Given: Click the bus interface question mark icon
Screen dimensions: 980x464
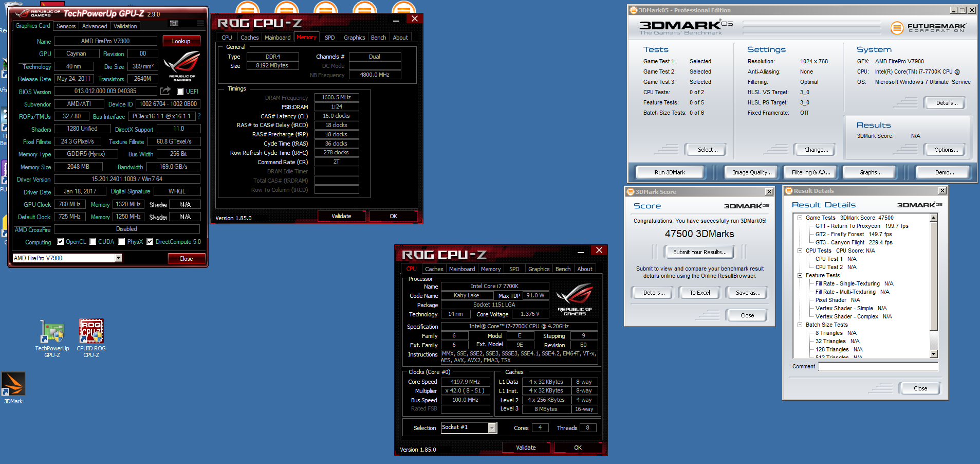Looking at the screenshot, I should (x=199, y=116).
